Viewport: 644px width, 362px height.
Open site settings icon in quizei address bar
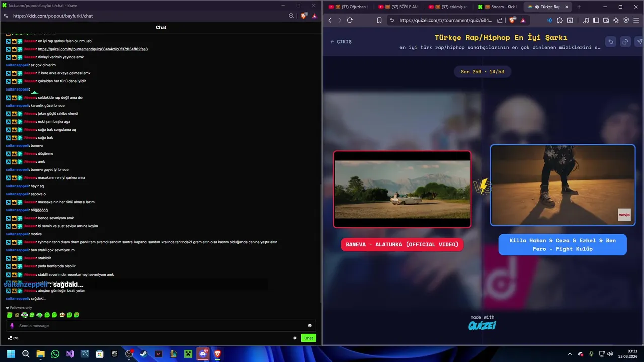[x=392, y=20]
